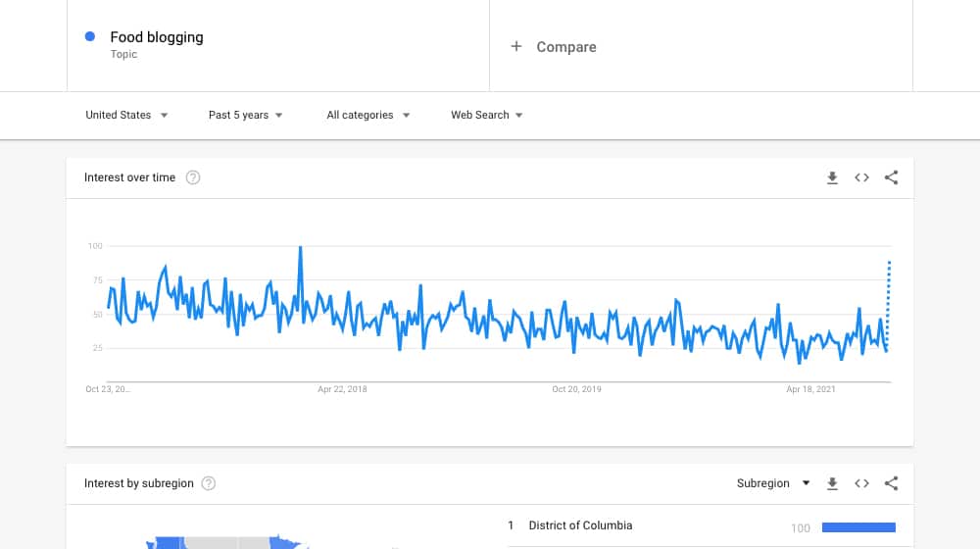
Task: Click the blue Food blogging color dot
Action: (90, 37)
